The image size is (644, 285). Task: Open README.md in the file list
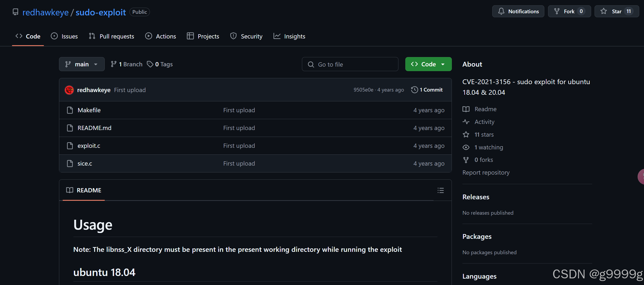click(x=94, y=128)
